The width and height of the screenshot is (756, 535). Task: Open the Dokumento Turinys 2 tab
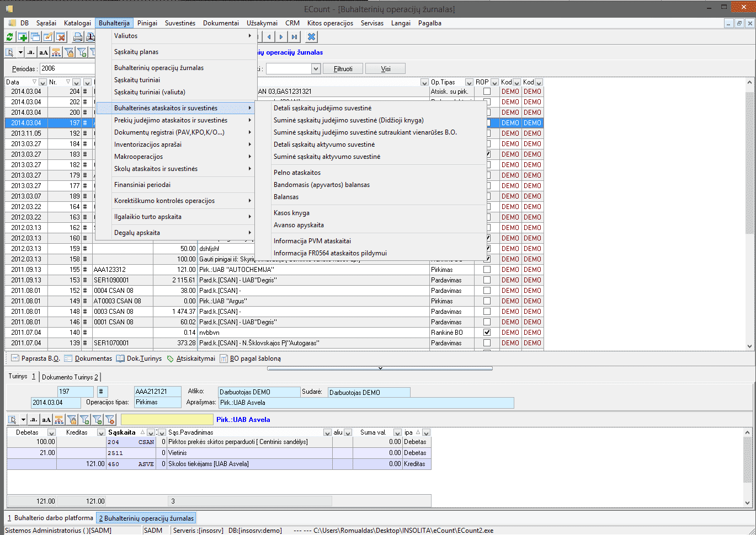(x=70, y=377)
